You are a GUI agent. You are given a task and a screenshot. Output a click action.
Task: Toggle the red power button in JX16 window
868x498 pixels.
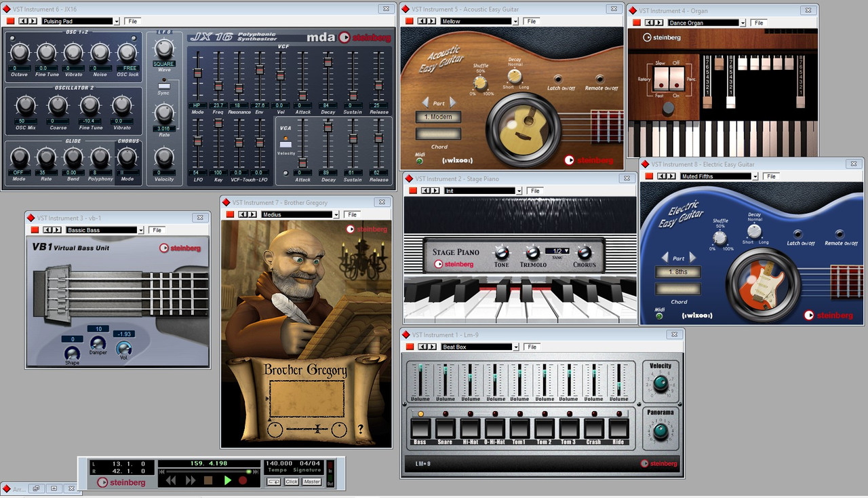pos(9,21)
